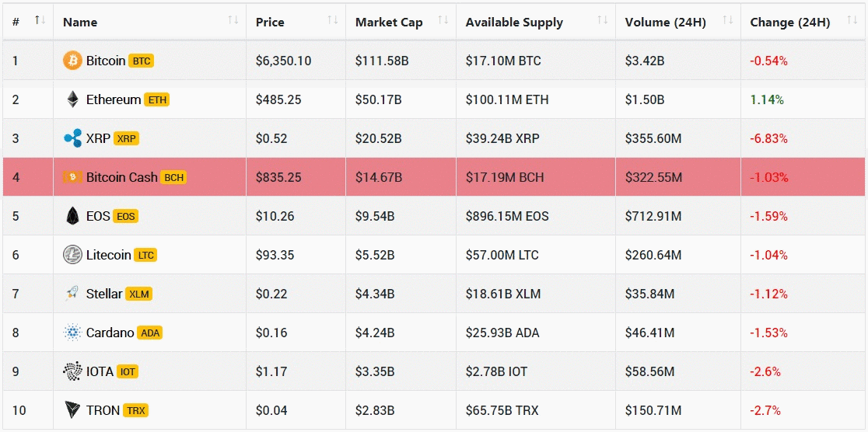Click the Available Supply column header

tap(514, 23)
